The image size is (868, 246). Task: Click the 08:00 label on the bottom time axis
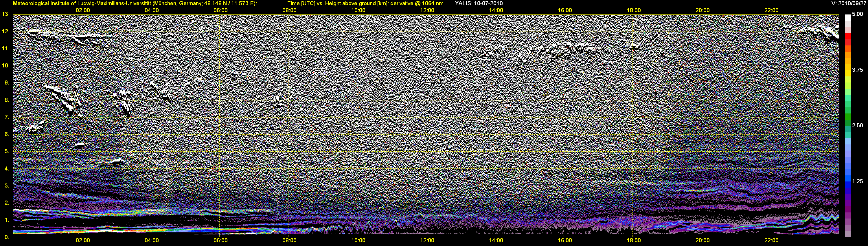(289, 241)
